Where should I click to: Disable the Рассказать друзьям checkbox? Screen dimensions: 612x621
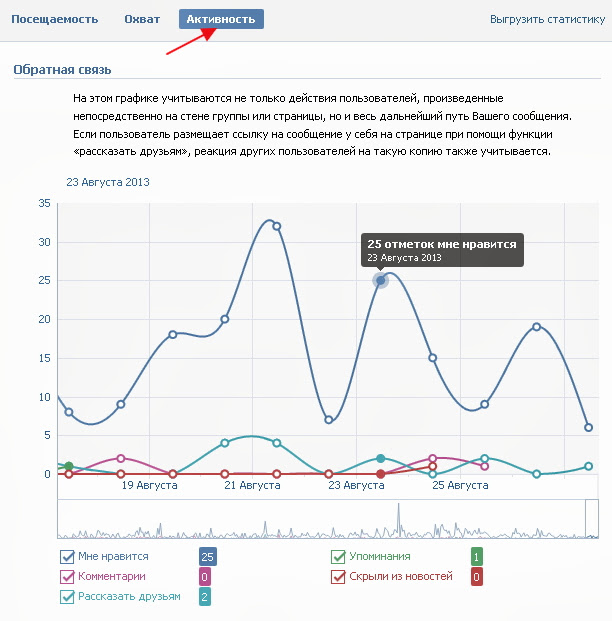click(x=67, y=597)
